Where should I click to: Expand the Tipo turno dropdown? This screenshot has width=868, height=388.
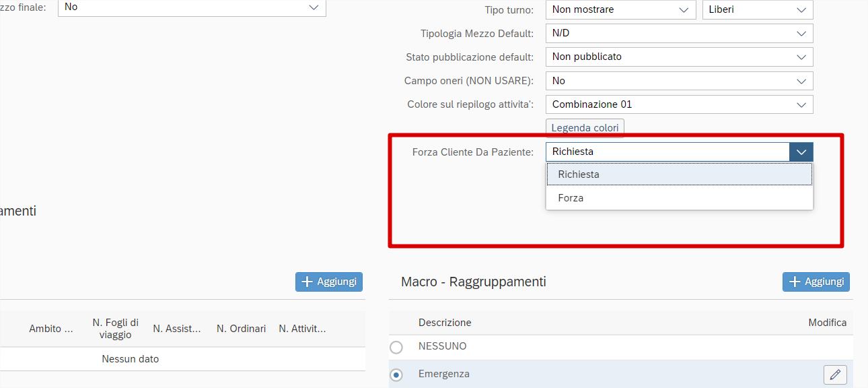coord(684,9)
